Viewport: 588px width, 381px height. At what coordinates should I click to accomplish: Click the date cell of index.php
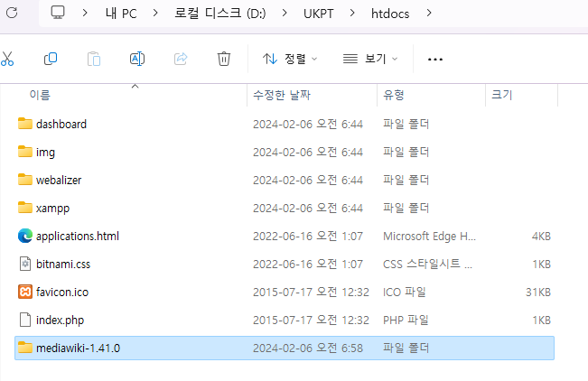click(311, 321)
